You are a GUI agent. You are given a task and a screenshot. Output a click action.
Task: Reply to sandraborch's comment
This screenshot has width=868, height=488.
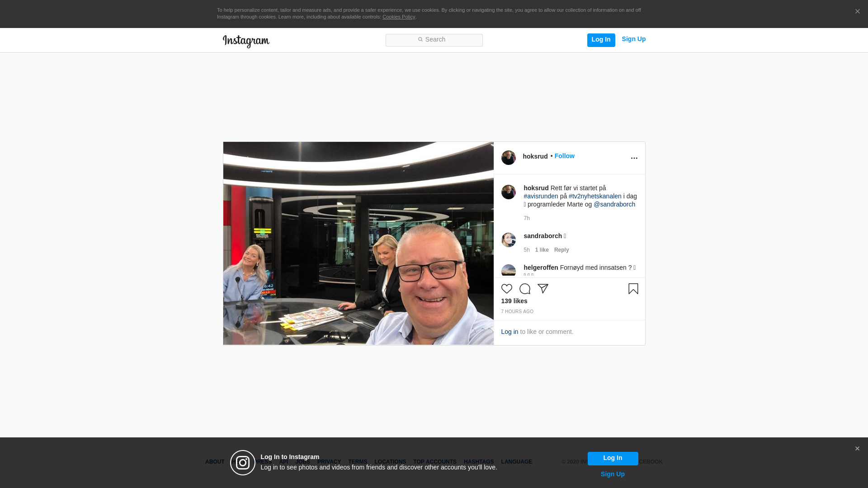(561, 250)
